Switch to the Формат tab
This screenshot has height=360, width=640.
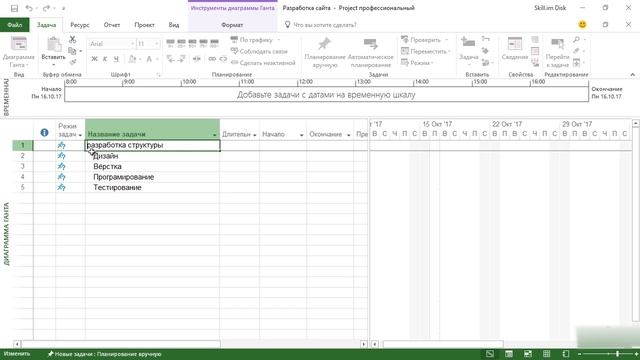[x=232, y=25]
